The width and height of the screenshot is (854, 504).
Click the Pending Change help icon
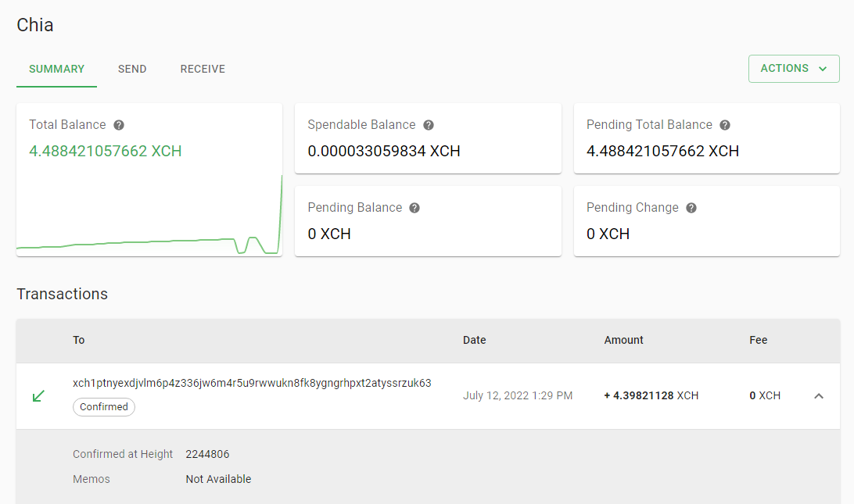690,207
